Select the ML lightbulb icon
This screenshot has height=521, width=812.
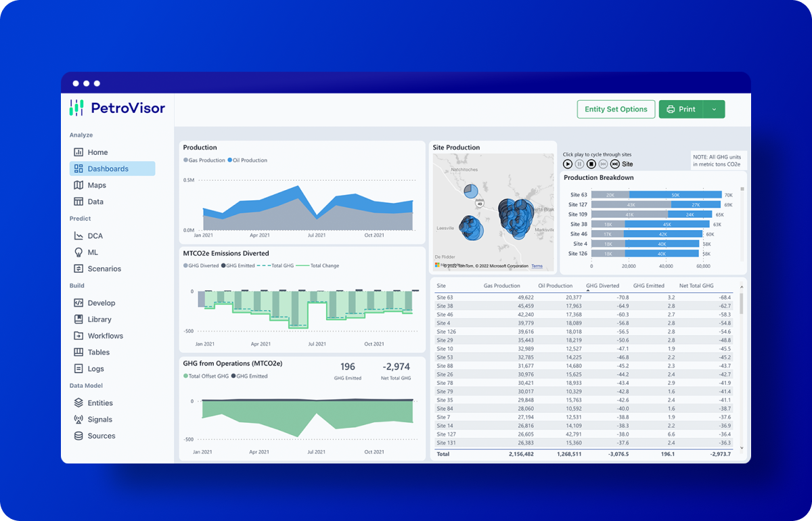click(x=78, y=252)
